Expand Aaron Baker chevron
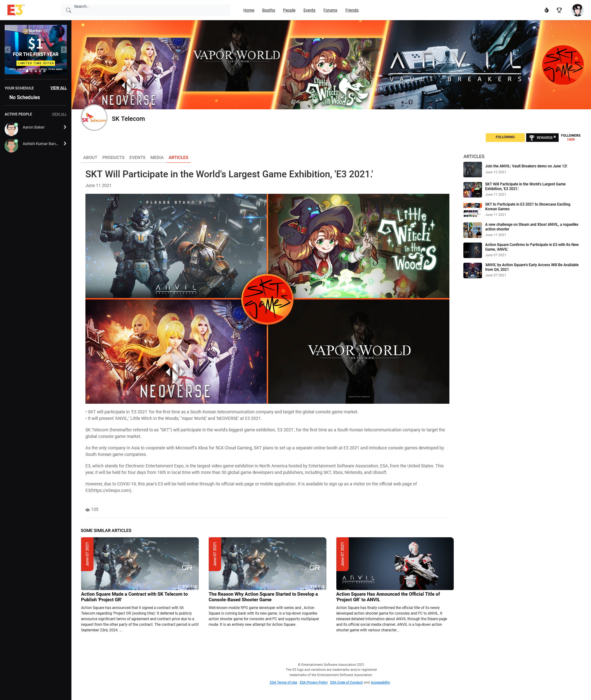Screen dimensions: 591x700 click(65, 127)
